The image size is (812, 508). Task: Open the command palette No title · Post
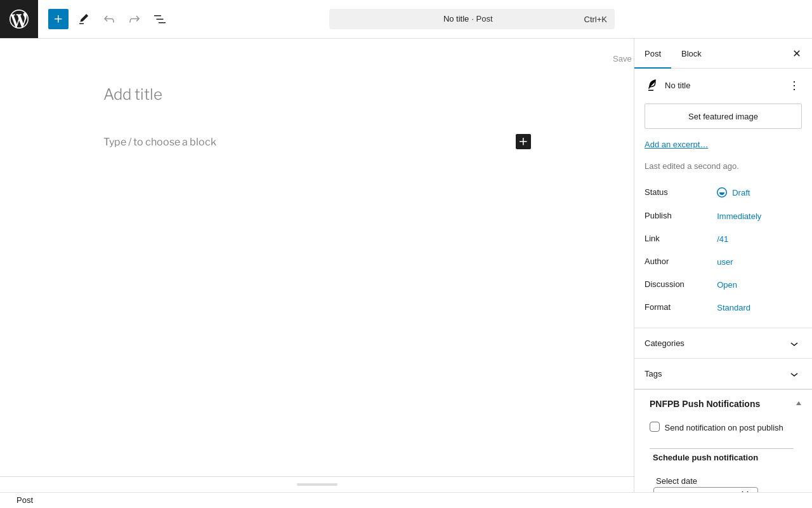pyautogui.click(x=472, y=19)
